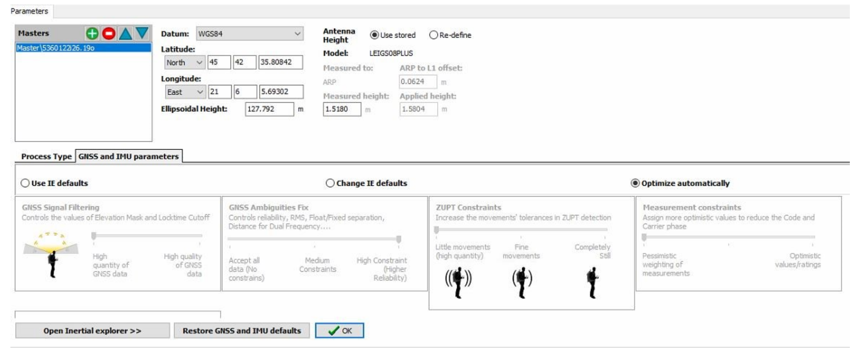Viewport: 868px width, 348px height.
Task: Move master up with blue up arrow
Action: [x=125, y=33]
